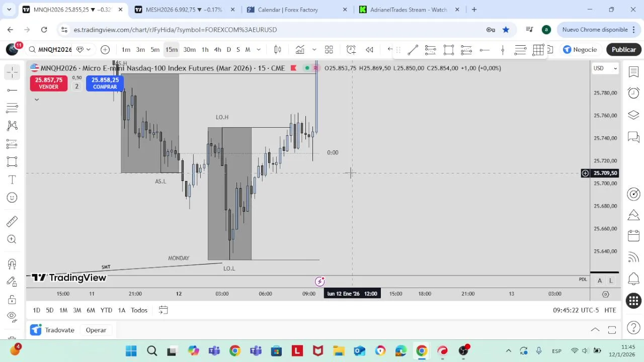Image resolution: width=644 pixels, height=362 pixels.
Task: Expand the indicators favorites dropdown arrow
Action: tap(314, 49)
